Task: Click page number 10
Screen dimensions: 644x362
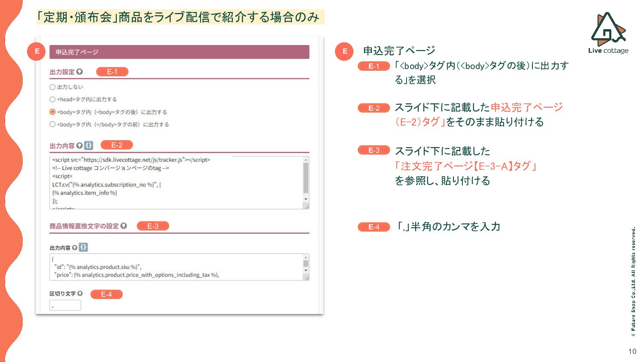Action: coord(632,351)
